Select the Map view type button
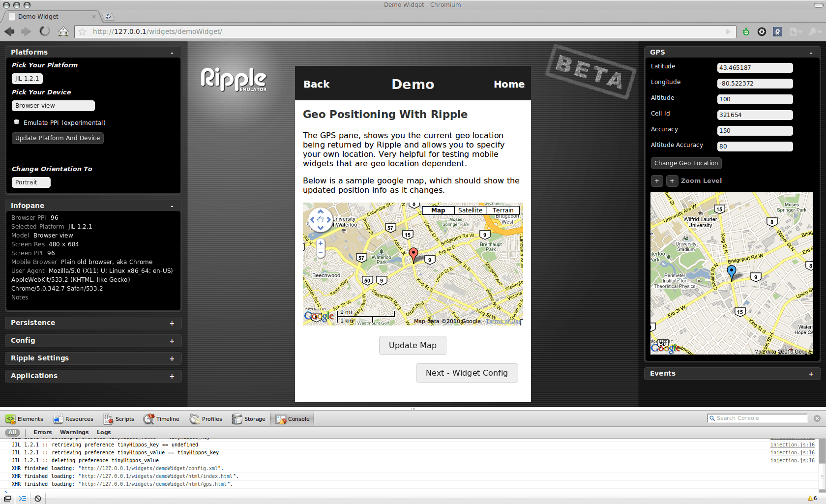Viewport: 826px width, 504px height. [x=438, y=210]
